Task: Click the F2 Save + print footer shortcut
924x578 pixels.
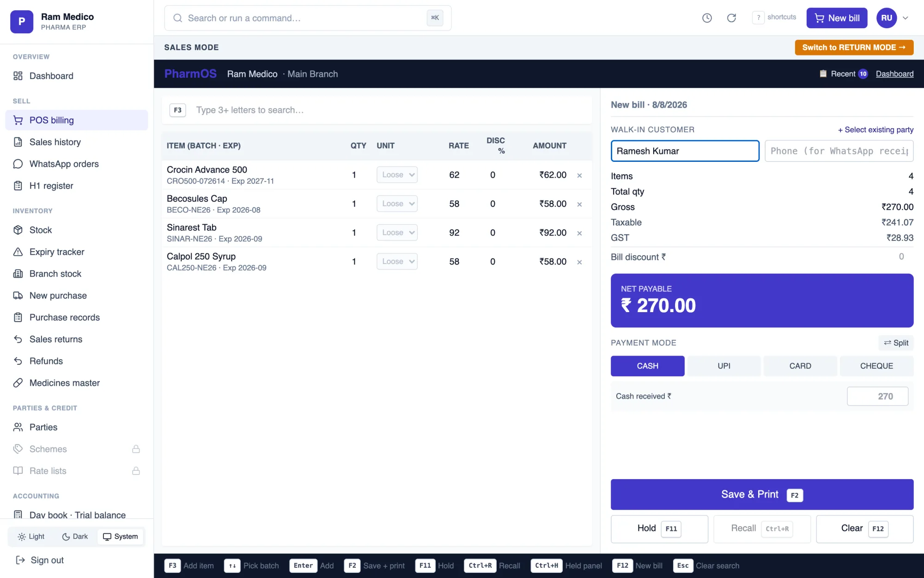Action: pyautogui.click(x=374, y=566)
